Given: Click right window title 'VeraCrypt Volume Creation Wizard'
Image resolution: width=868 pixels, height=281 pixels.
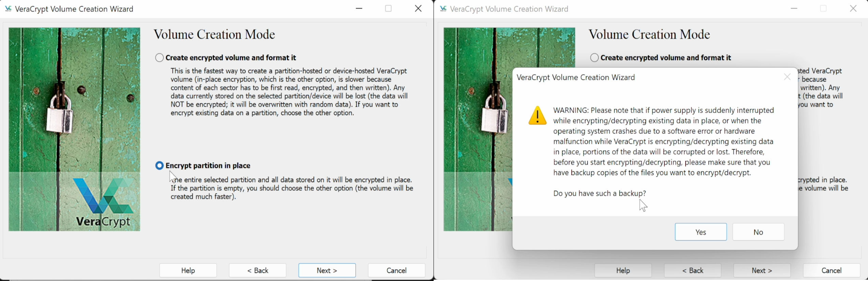Looking at the screenshot, I should [509, 9].
